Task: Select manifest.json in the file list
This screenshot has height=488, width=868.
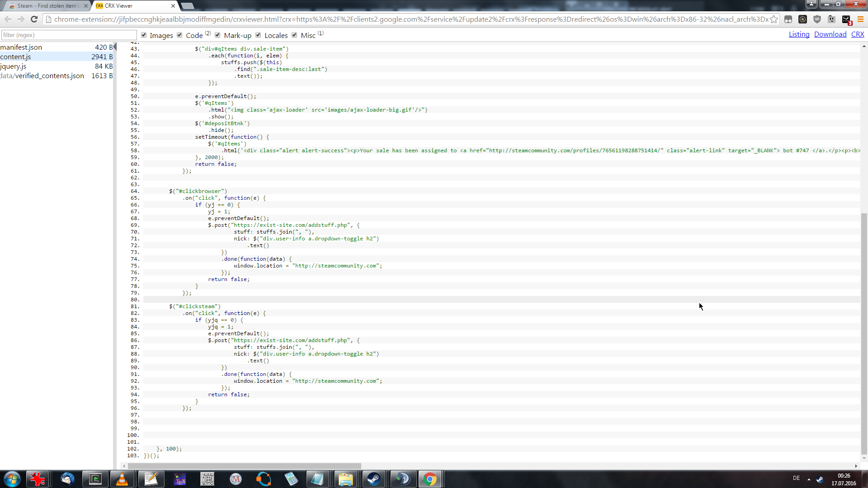Action: (21, 47)
